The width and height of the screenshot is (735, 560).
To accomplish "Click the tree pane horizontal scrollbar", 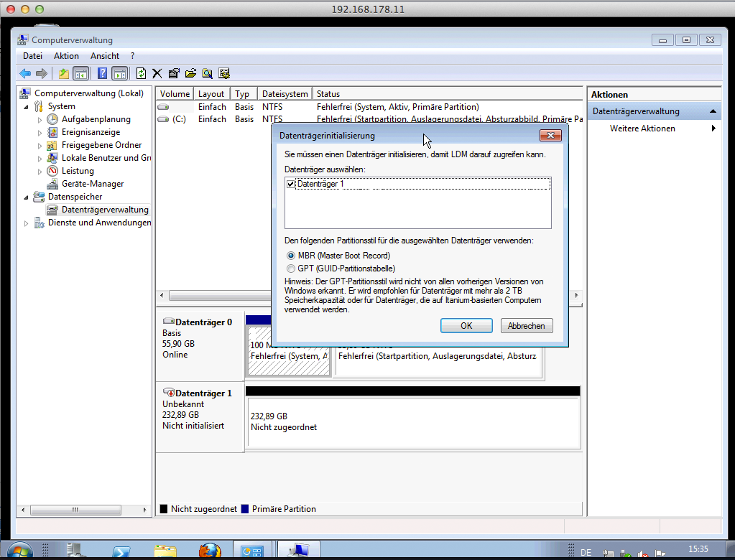I will 75,510.
